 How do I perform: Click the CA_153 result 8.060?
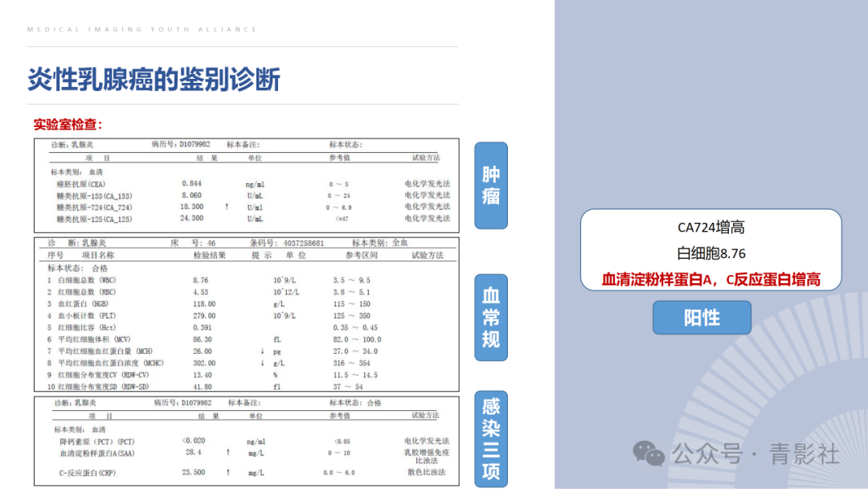[x=191, y=195]
